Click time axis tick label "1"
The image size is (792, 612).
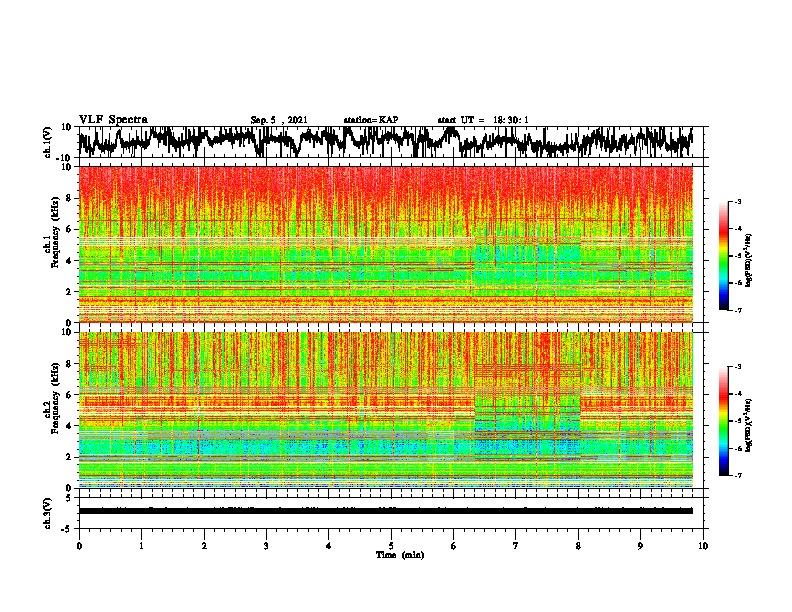141,546
